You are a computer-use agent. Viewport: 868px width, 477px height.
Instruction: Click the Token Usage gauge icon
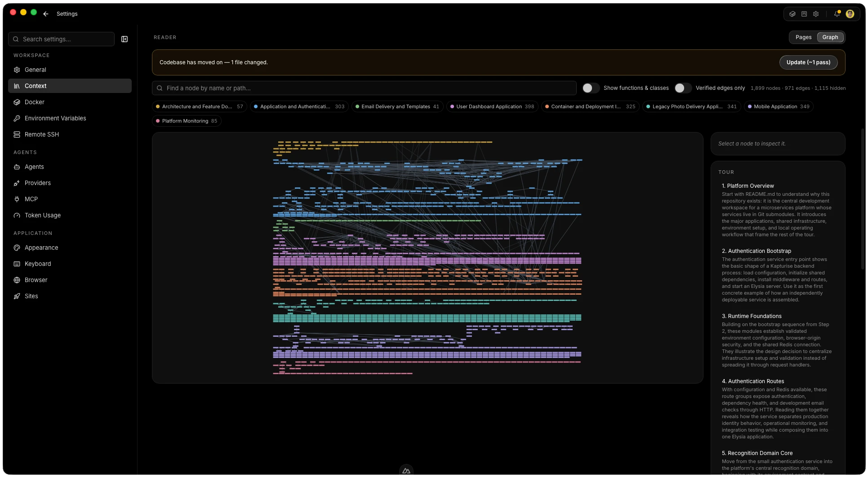[17, 215]
